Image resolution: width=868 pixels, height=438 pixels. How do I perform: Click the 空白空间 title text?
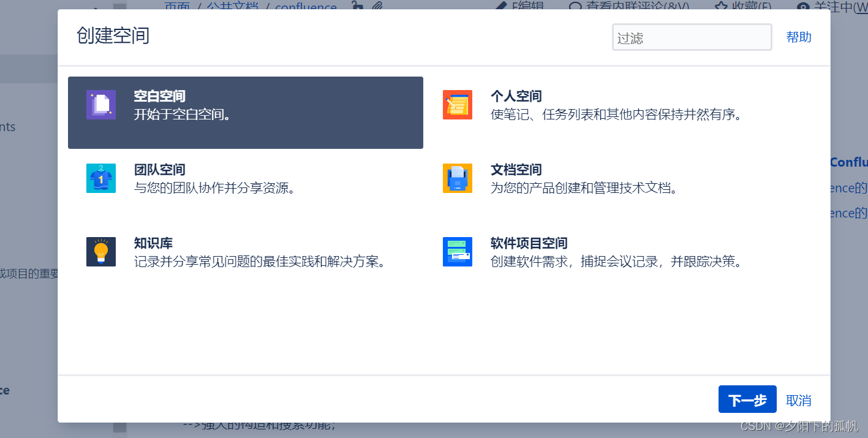[x=159, y=96]
